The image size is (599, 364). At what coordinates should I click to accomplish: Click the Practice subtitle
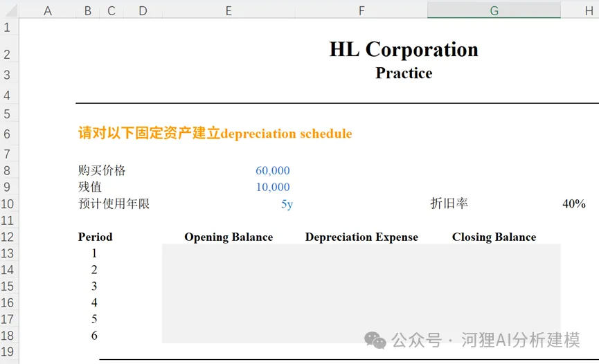(x=404, y=73)
